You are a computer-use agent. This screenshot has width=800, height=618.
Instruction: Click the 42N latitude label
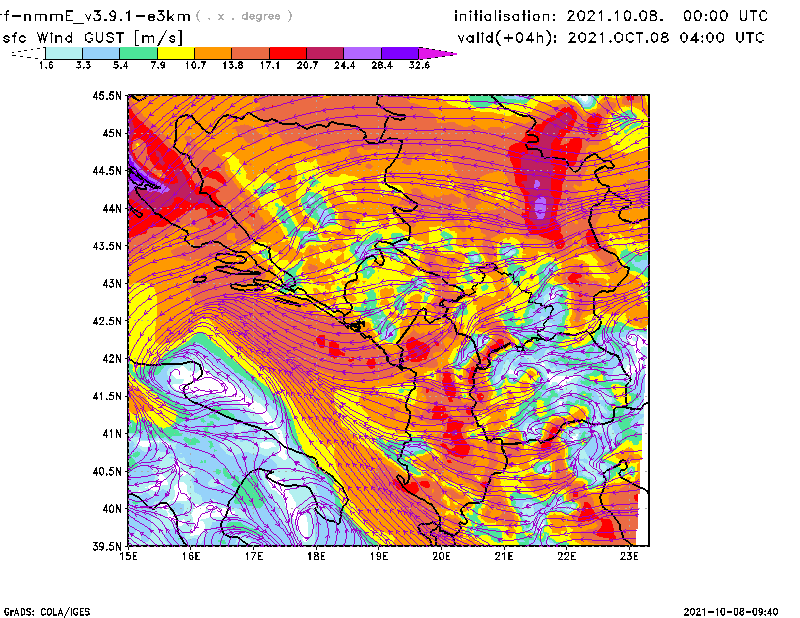pyautogui.click(x=112, y=359)
